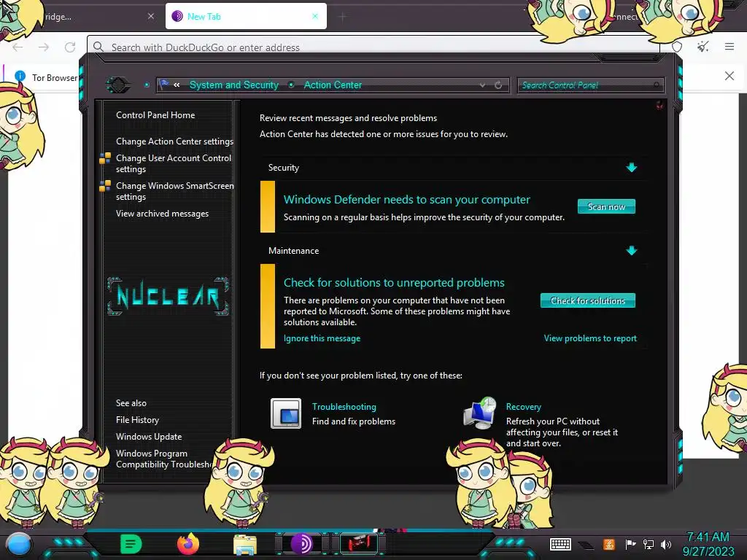
Task: Click the DuckDuckGo address search bar
Action: 373,47
